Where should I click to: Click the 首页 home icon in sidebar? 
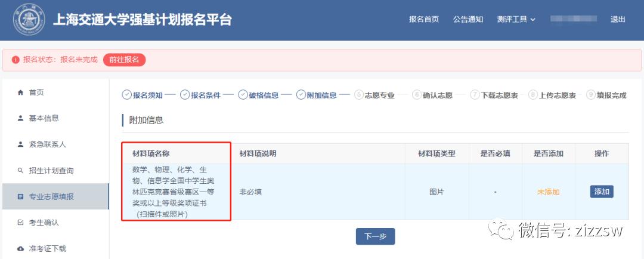pos(20,92)
